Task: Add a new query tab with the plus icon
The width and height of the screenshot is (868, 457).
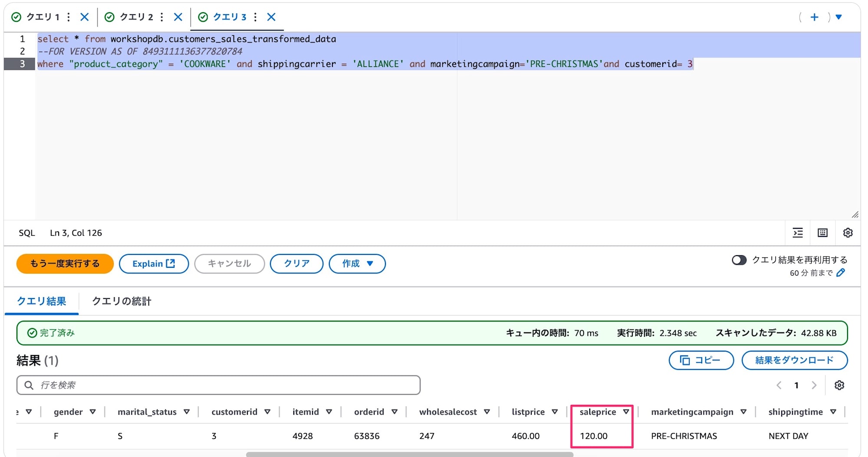Action: [x=815, y=17]
